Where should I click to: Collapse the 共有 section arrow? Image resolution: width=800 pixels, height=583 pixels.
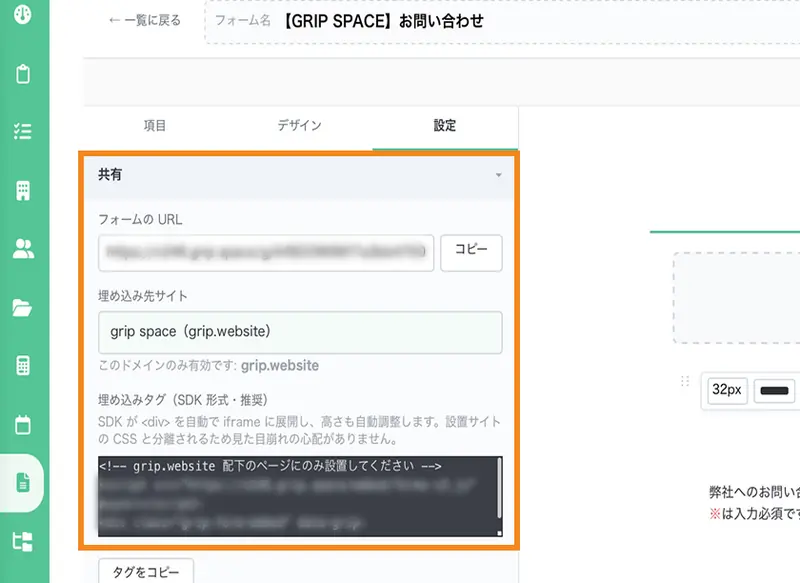pyautogui.click(x=498, y=175)
